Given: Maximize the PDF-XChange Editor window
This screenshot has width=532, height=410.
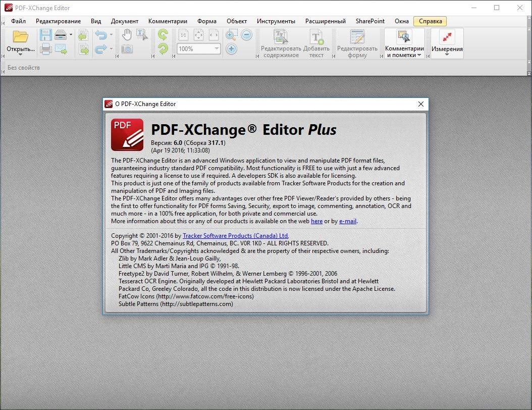Looking at the screenshot, I should [497, 8].
